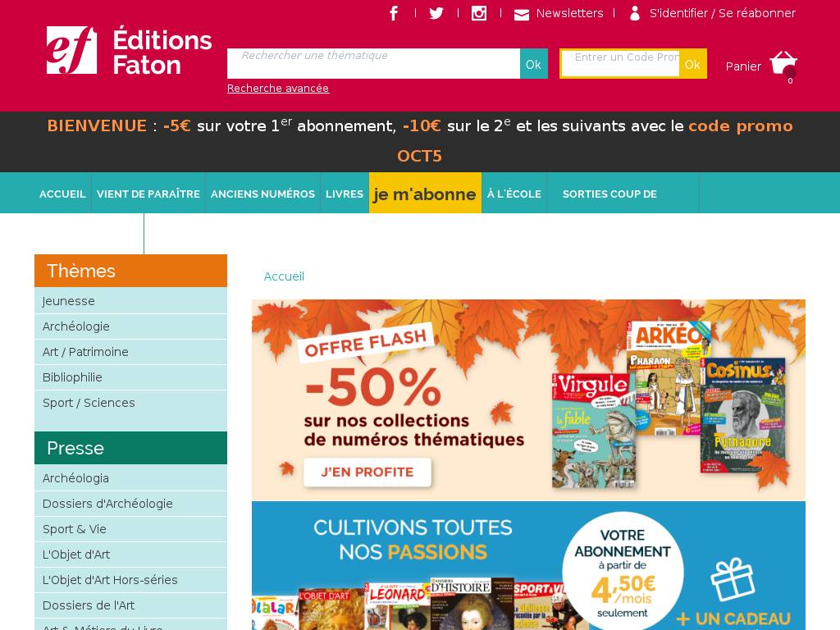Open the shopping basket Panier icon
The width and height of the screenshot is (840, 630).
(783, 64)
